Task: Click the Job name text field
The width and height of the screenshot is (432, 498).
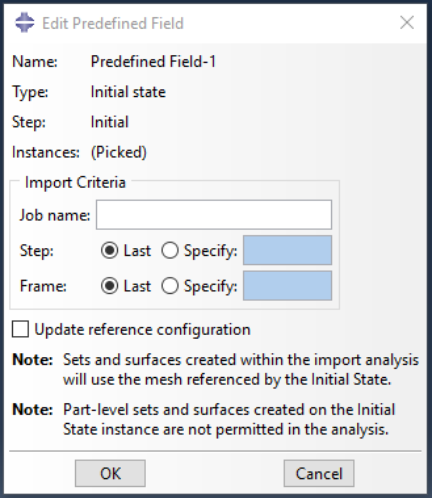Action: pos(214,215)
